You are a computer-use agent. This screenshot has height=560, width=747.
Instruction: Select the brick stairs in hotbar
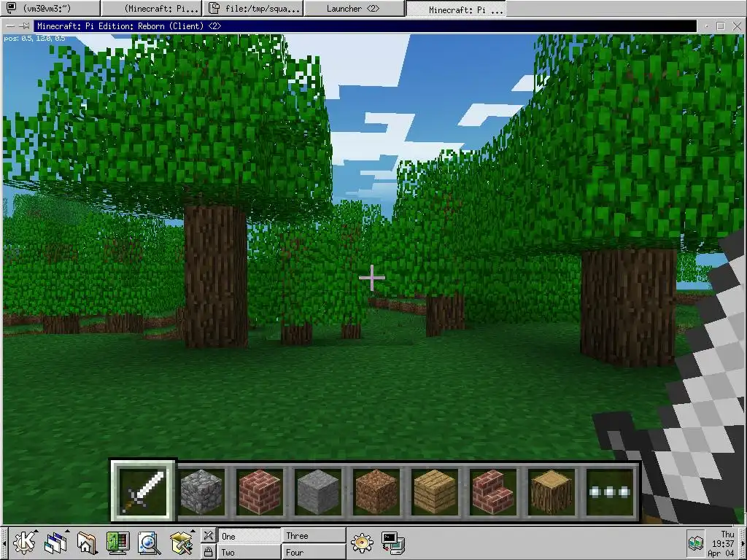[492, 491]
